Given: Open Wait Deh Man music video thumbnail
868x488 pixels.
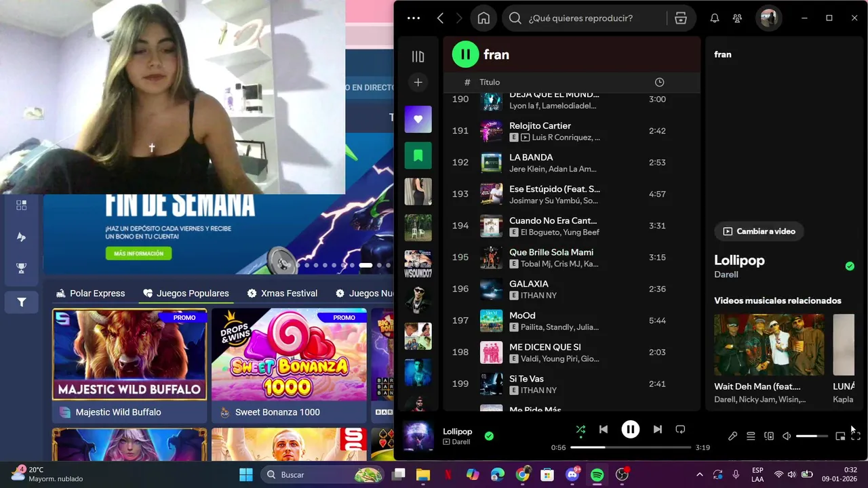Looking at the screenshot, I should tap(769, 344).
